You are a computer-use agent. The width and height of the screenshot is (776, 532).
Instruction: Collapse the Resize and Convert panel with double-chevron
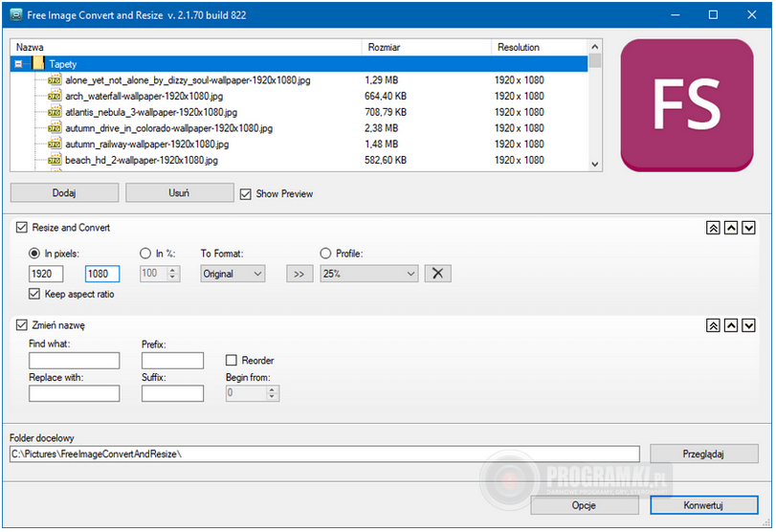pos(713,228)
